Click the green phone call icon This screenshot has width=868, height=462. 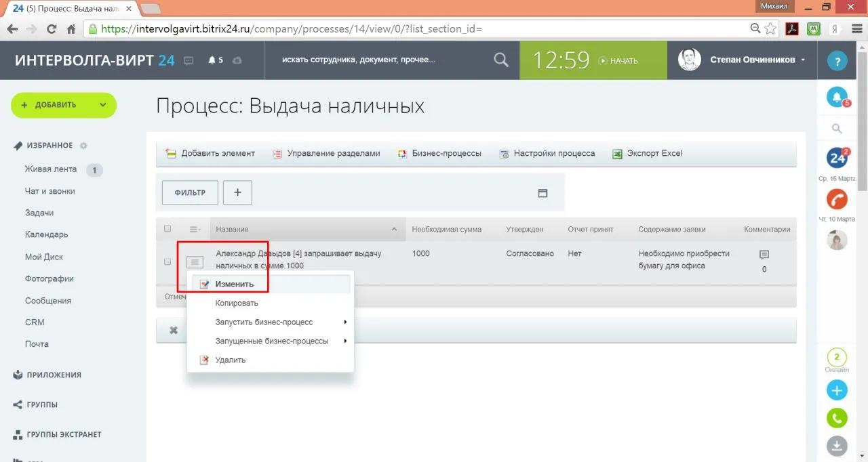tap(837, 418)
